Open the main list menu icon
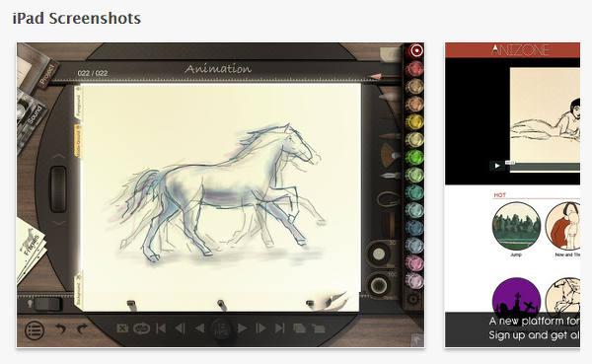The width and height of the screenshot is (592, 364). [x=35, y=330]
